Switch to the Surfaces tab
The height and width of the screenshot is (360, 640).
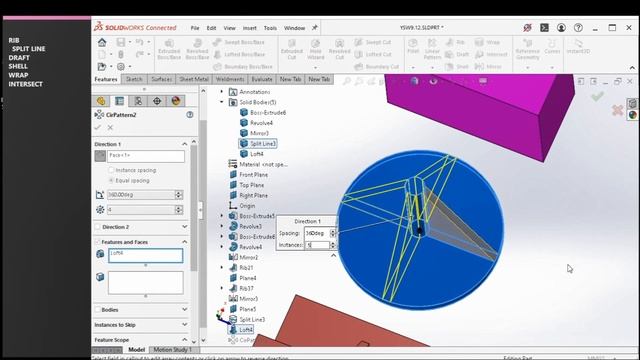click(x=162, y=79)
